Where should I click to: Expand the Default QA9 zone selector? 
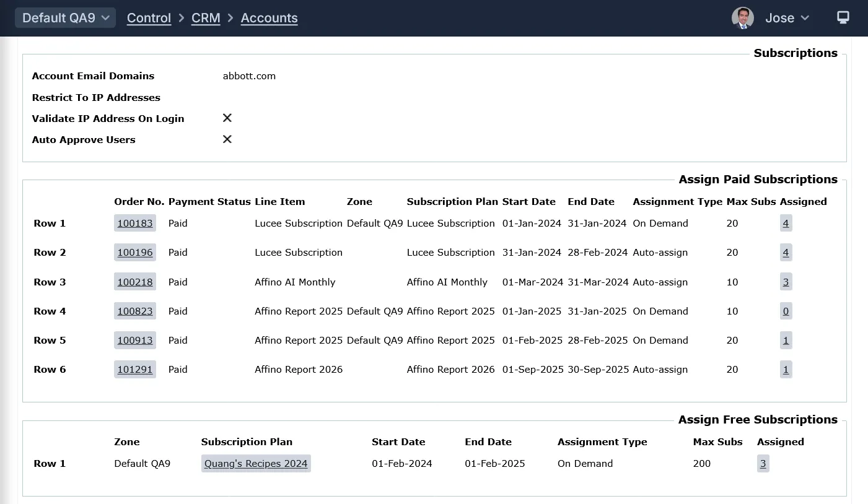pyautogui.click(x=65, y=18)
